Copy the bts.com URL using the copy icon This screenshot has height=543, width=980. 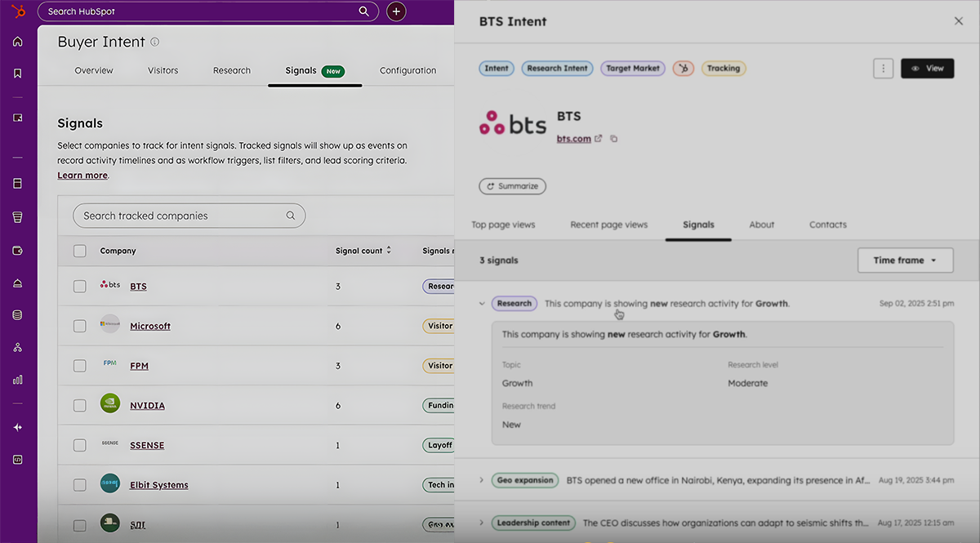(x=612, y=138)
